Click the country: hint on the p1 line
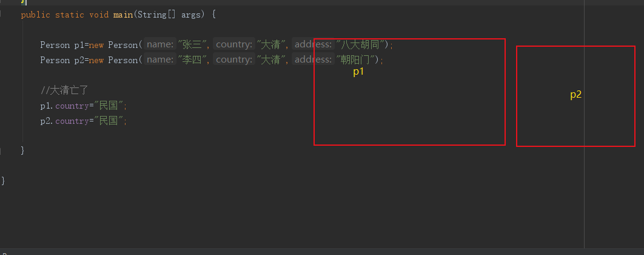The width and height of the screenshot is (644, 255). [x=234, y=44]
